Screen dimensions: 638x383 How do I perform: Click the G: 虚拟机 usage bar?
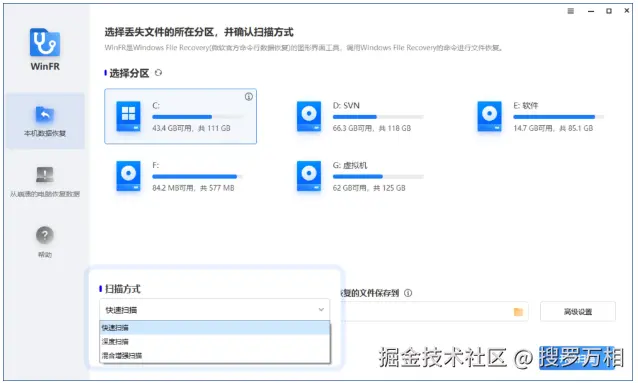point(378,177)
